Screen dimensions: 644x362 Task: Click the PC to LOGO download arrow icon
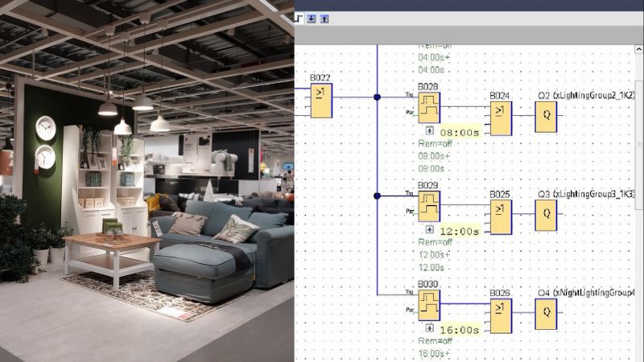pyautogui.click(x=312, y=19)
